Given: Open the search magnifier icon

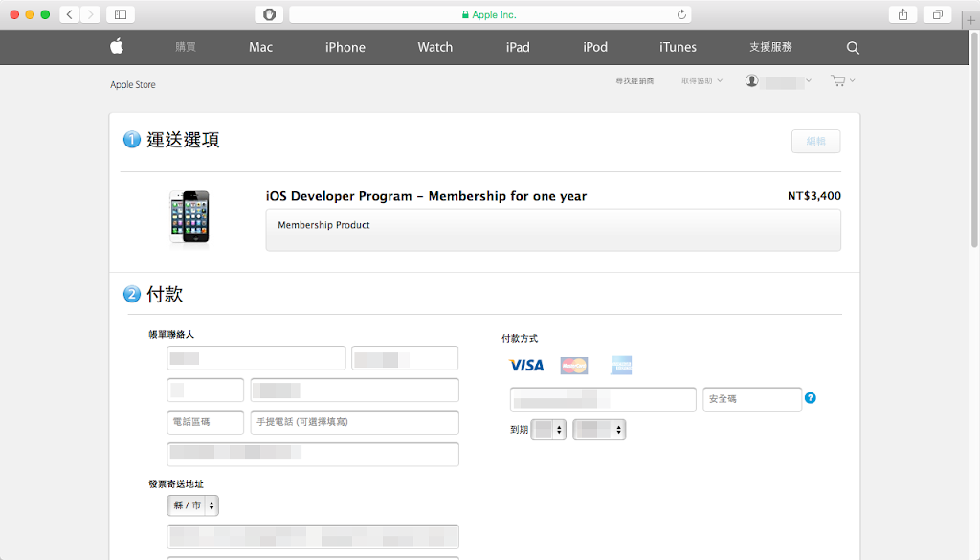Looking at the screenshot, I should pyautogui.click(x=853, y=48).
